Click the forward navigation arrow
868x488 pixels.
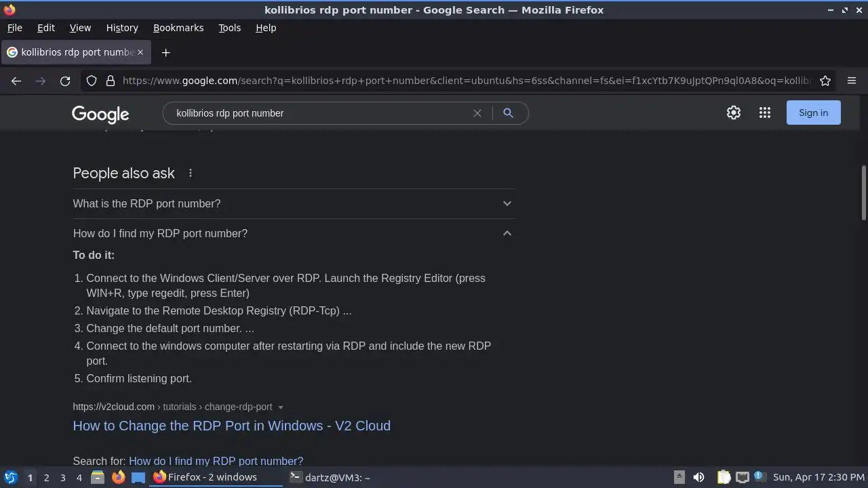pyautogui.click(x=41, y=81)
